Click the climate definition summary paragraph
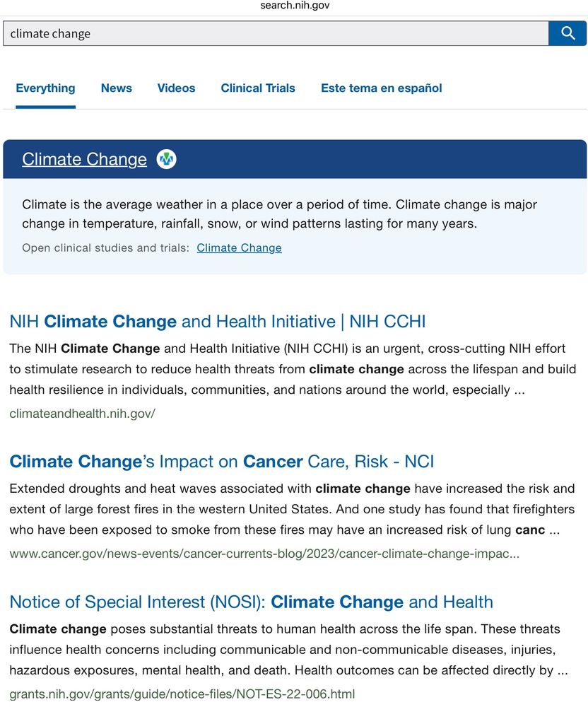This screenshot has width=588, height=707. click(x=279, y=214)
